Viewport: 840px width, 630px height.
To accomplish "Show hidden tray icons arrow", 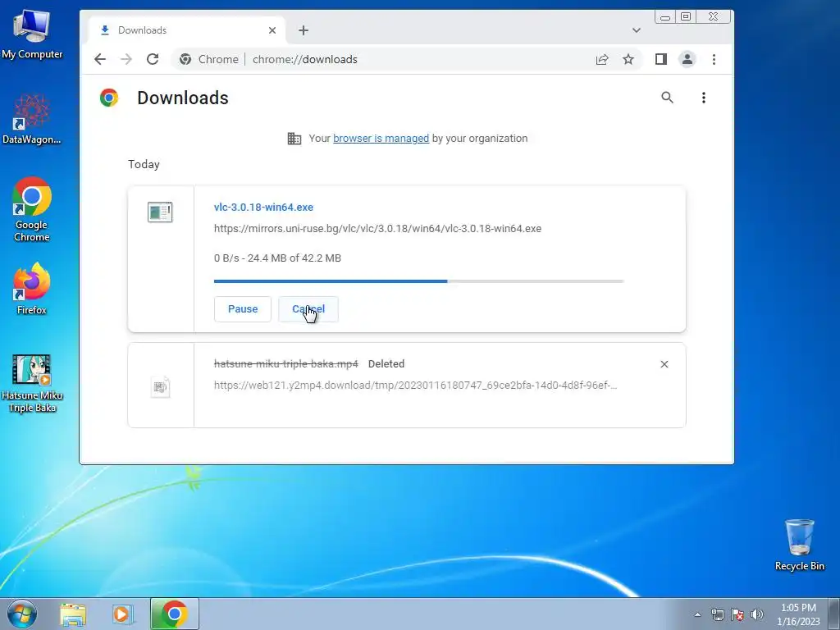I will click(697, 615).
